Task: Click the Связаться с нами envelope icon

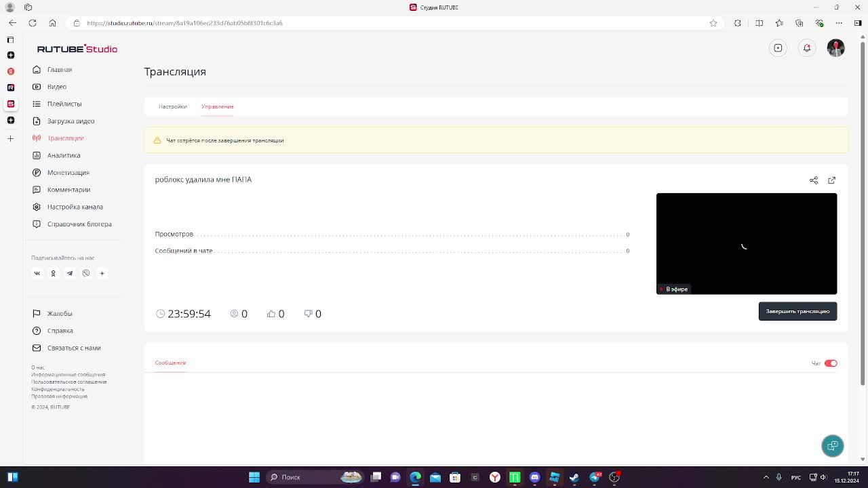Action: click(37, 348)
